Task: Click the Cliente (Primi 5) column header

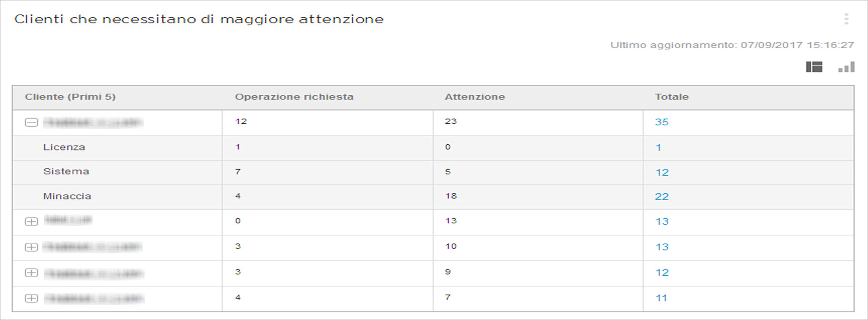Action: pyautogui.click(x=70, y=97)
